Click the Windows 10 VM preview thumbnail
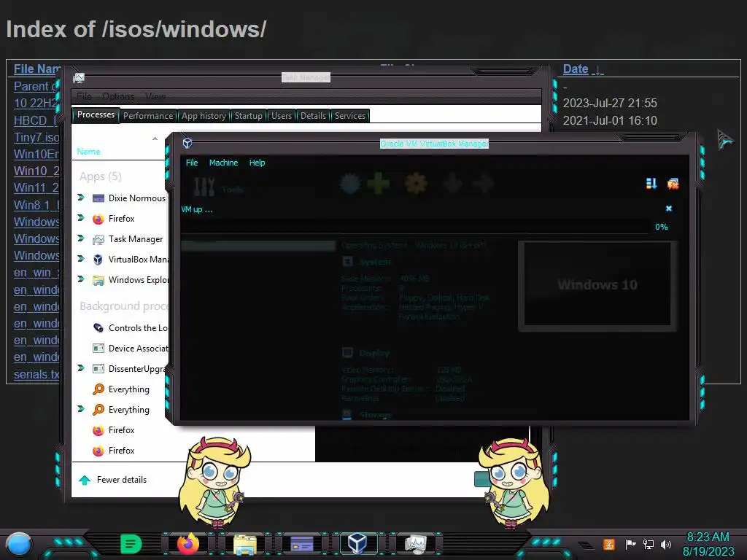Screen dimensions: 747x560 click(597, 284)
